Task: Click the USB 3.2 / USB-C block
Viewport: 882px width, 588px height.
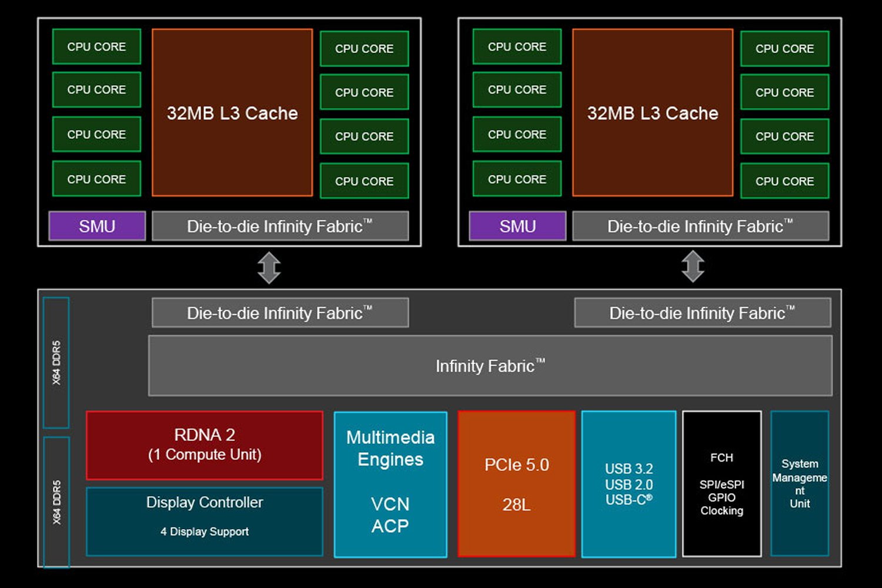Action: coord(629,483)
